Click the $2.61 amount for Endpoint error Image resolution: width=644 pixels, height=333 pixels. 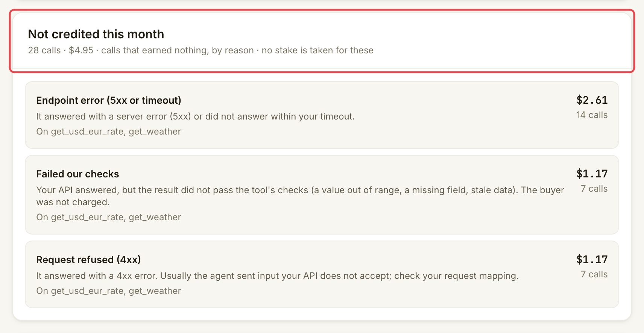click(x=592, y=100)
